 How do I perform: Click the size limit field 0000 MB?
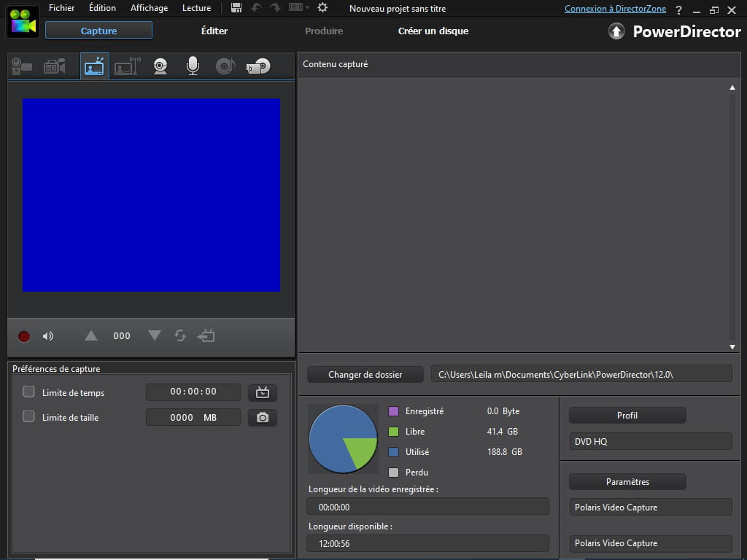point(193,417)
